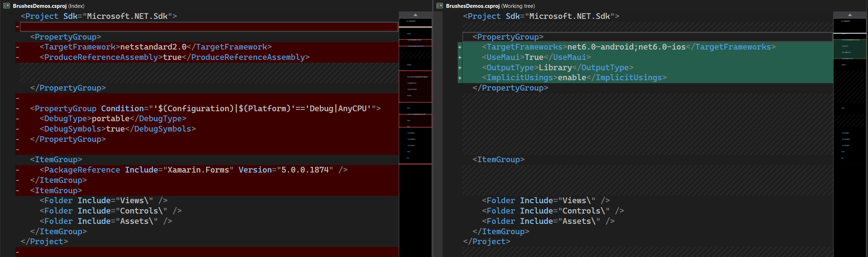Click closing Project tag in Index pane
Viewport: 868px width, 257px height.
(x=44, y=242)
